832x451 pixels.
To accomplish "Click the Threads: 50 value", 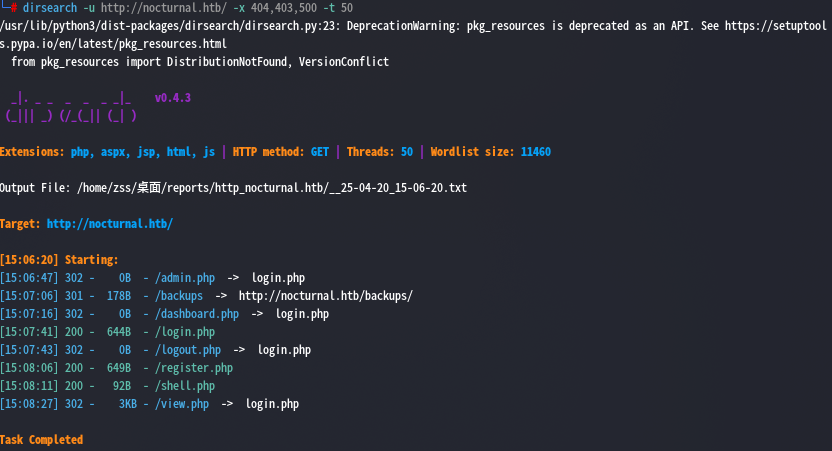I will point(406,152).
